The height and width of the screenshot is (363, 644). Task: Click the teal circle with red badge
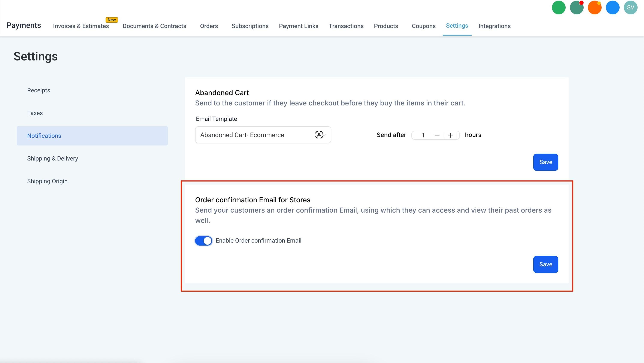point(577,7)
